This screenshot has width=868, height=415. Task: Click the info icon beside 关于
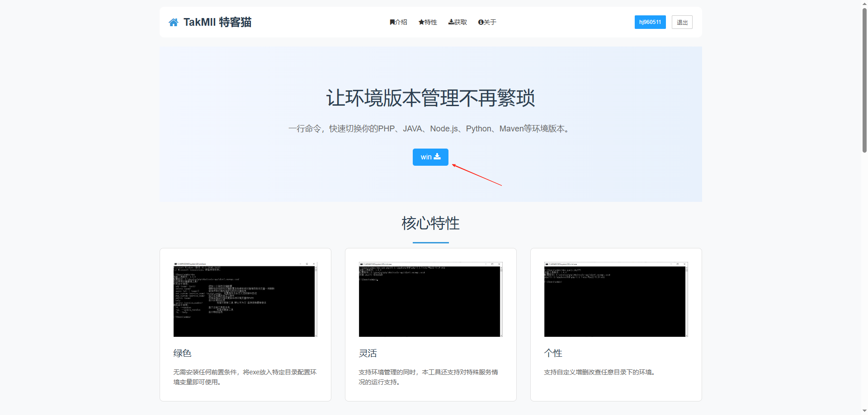click(480, 22)
